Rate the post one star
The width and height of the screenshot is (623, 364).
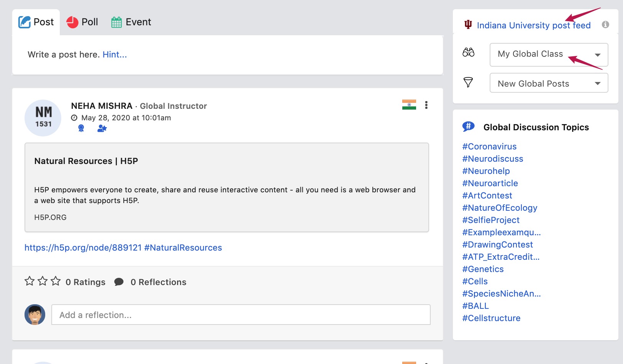pyautogui.click(x=30, y=281)
